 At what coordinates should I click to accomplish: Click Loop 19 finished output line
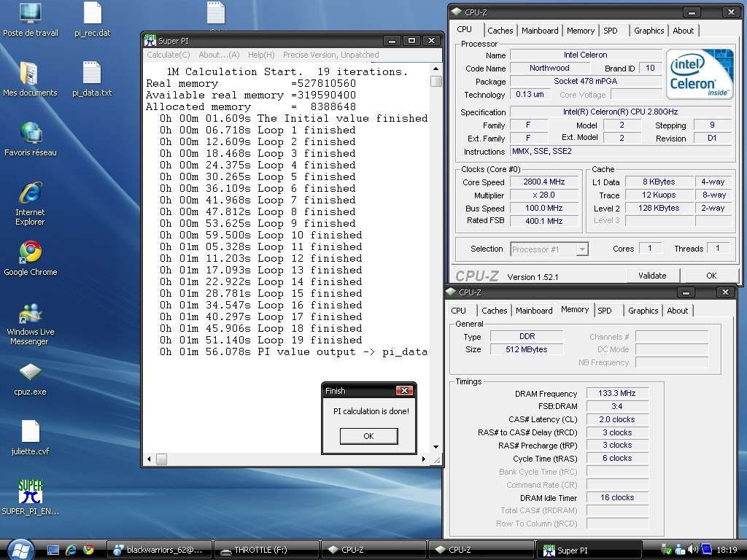click(260, 340)
